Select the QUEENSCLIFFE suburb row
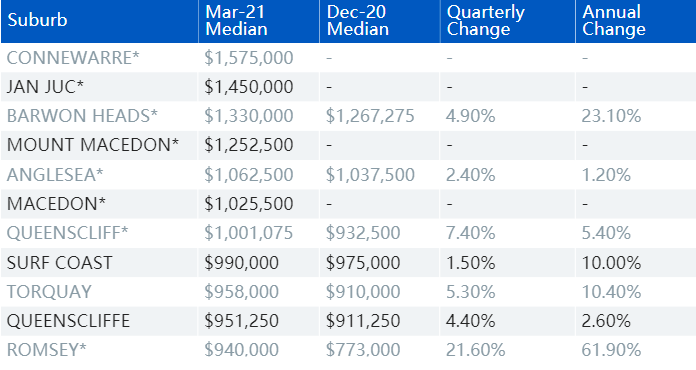Image resolution: width=696 pixels, height=370 pixels. click(x=348, y=321)
